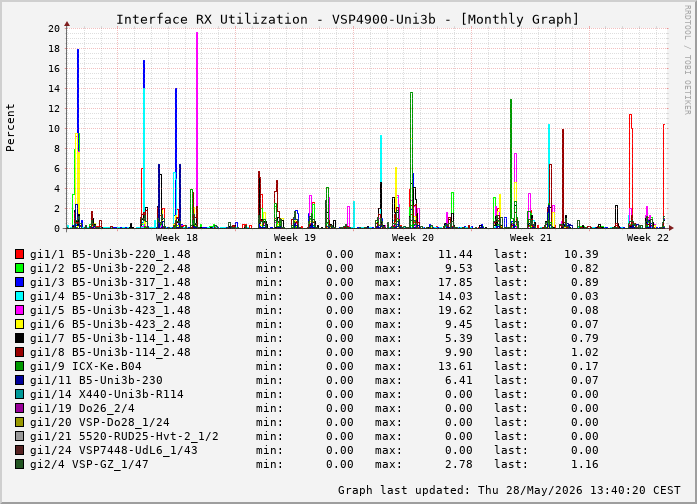
Task: Click the last value 10.39
Action: (x=581, y=254)
